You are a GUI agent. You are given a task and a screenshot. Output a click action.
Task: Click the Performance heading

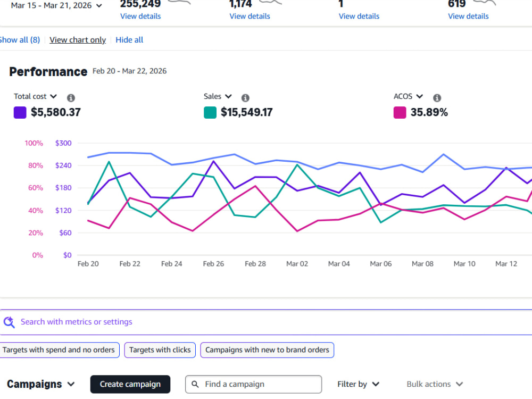48,72
